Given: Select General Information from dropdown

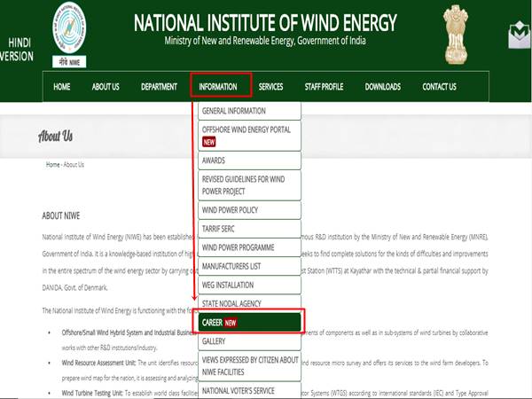Looking at the screenshot, I should coord(249,111).
